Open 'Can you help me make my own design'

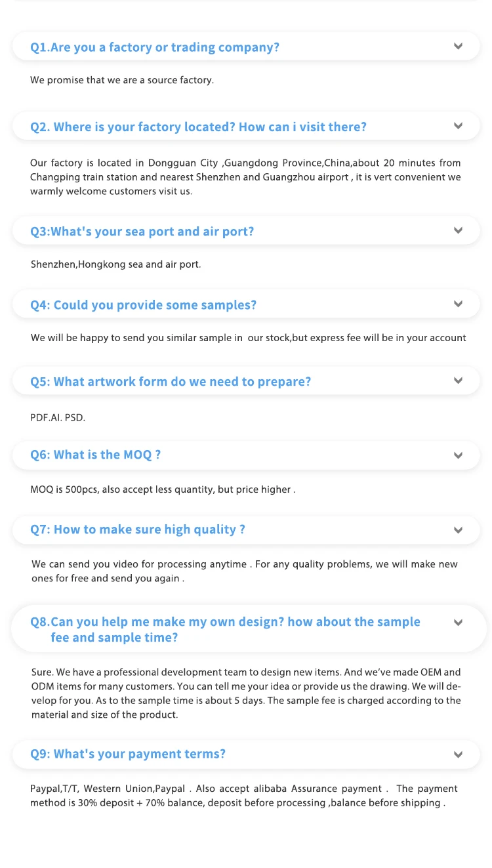(x=225, y=622)
